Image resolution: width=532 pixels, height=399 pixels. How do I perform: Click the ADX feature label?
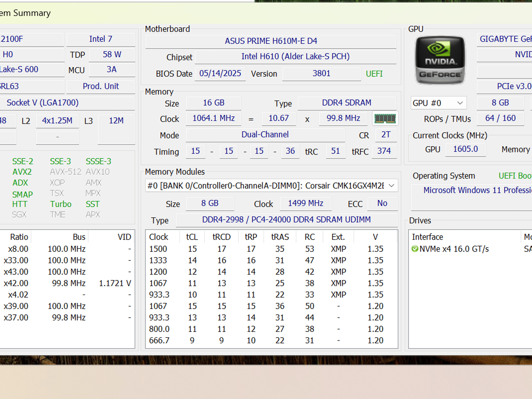20,183
